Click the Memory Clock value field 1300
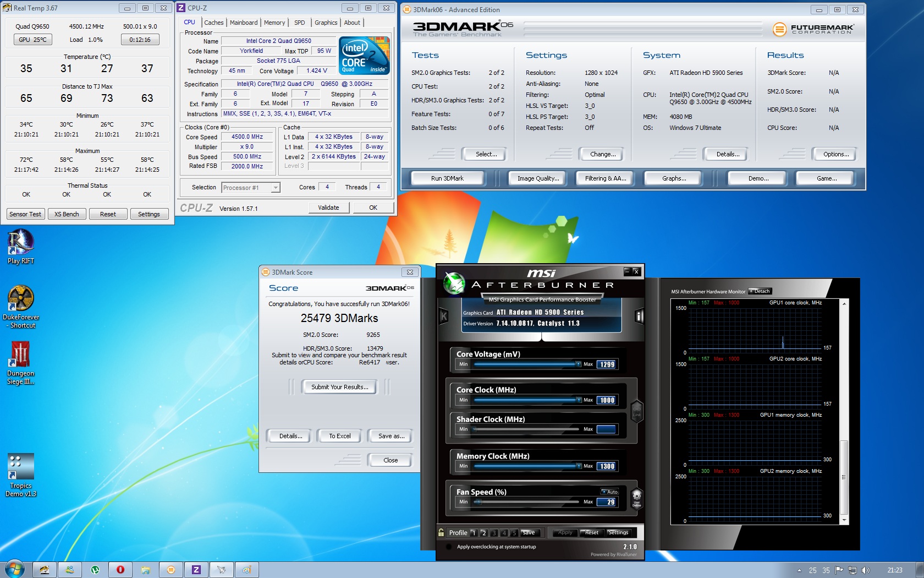The image size is (924, 578). [607, 466]
